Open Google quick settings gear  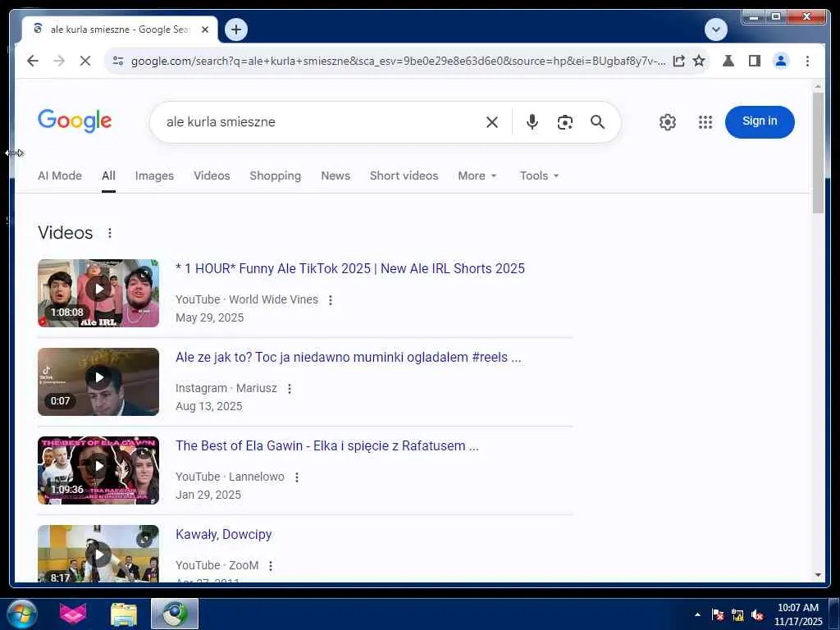(x=668, y=122)
